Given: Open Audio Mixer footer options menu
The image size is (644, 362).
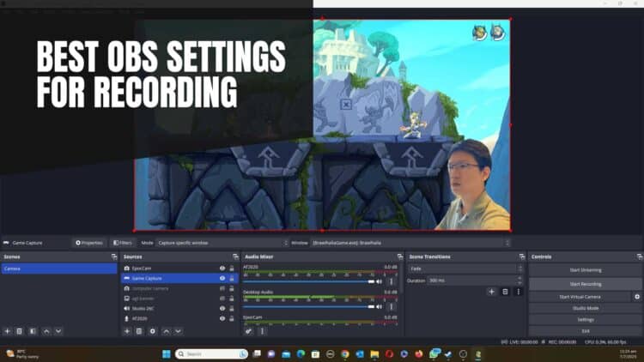Looking at the screenshot, I should click(263, 331).
